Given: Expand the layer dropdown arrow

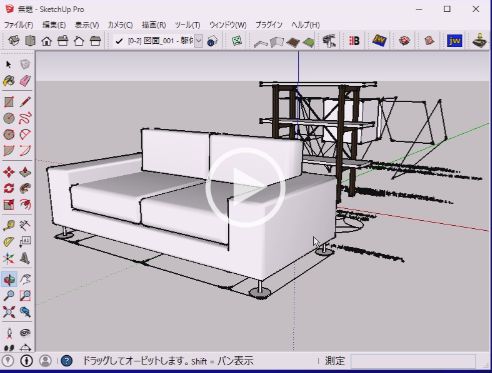Looking at the screenshot, I should 198,41.
